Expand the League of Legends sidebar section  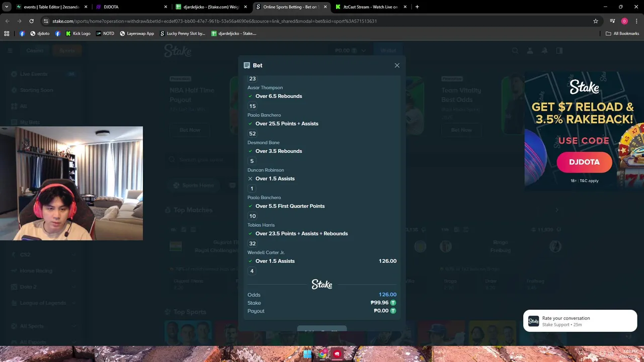pyautogui.click(x=44, y=303)
